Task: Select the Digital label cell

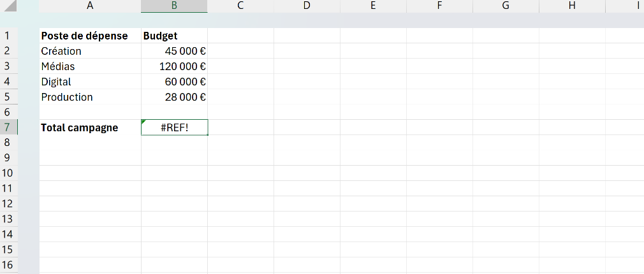Action: [x=90, y=82]
